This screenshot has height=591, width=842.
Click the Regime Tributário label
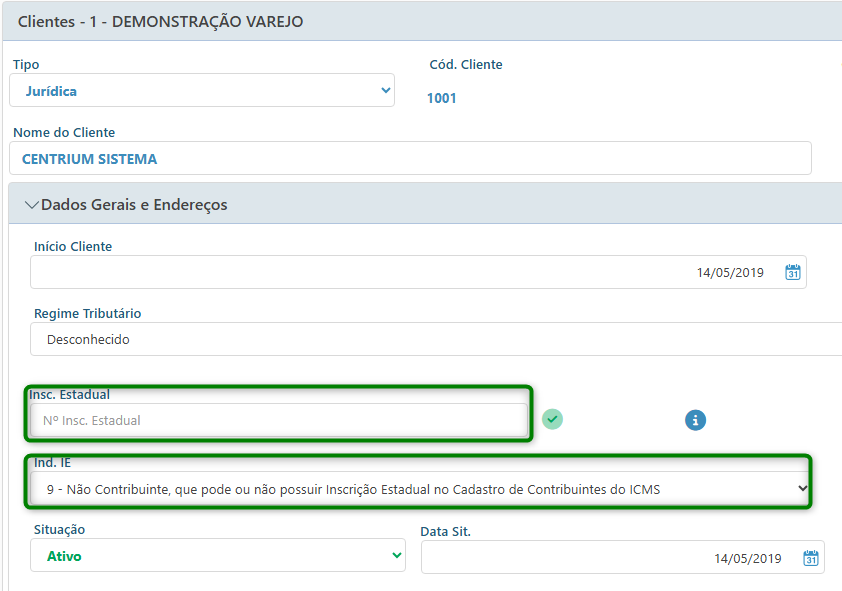tap(87, 313)
